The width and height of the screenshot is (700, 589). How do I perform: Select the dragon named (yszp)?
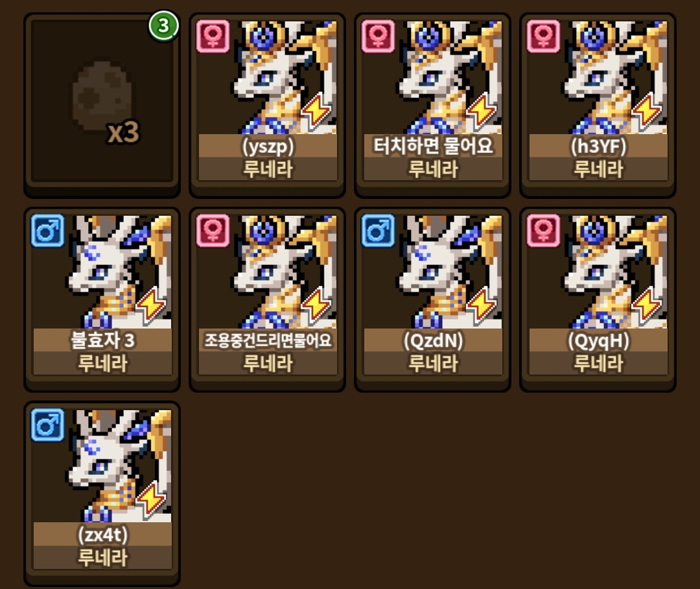click(268, 105)
